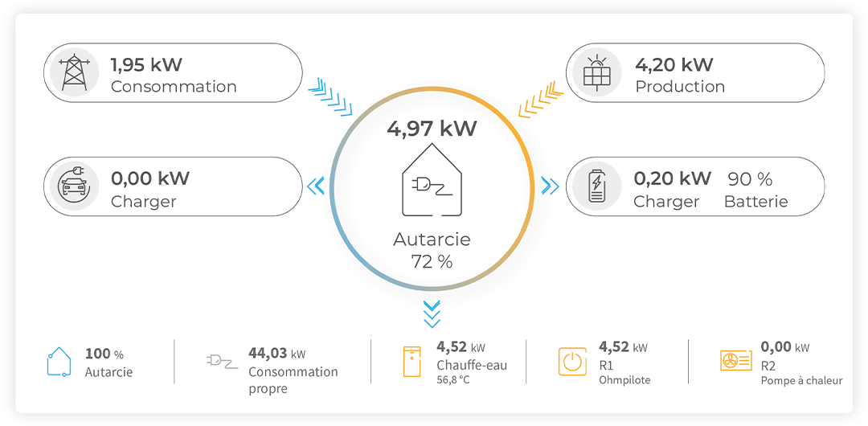This screenshot has width=868, height=426.
Task: Click the house with plug icon
Action: tap(432, 180)
